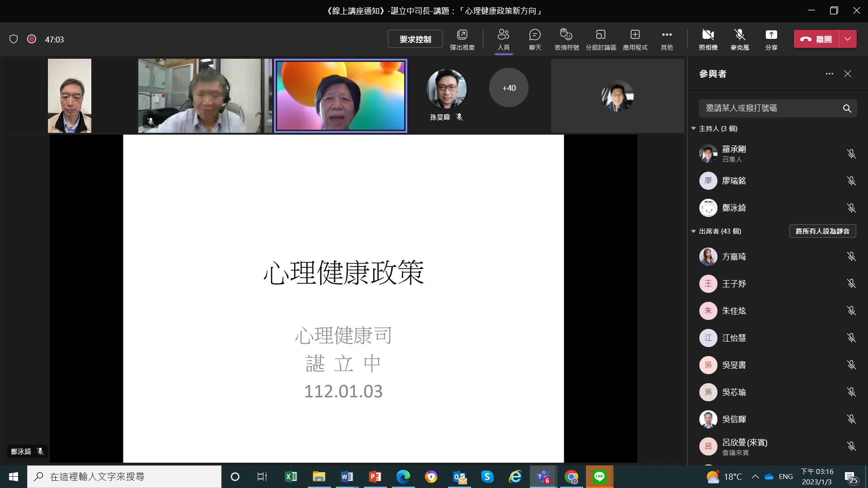Open participants panel more options

829,74
